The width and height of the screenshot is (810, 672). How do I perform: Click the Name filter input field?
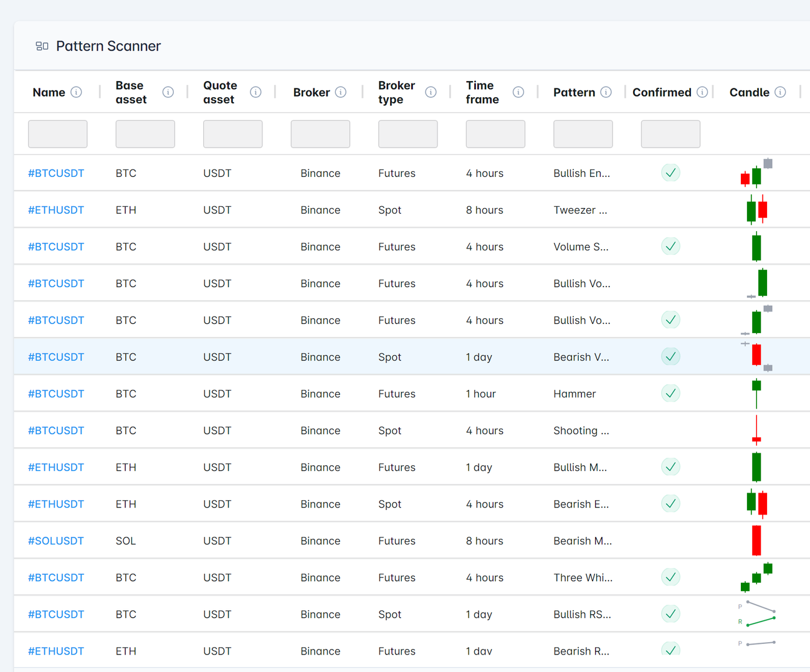click(58, 134)
